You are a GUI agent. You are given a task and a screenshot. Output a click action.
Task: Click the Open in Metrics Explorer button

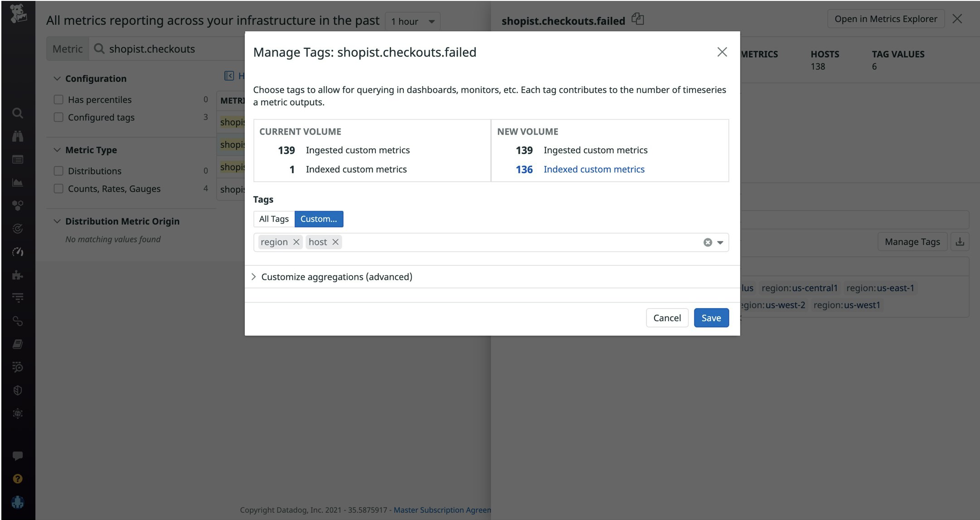pyautogui.click(x=886, y=19)
